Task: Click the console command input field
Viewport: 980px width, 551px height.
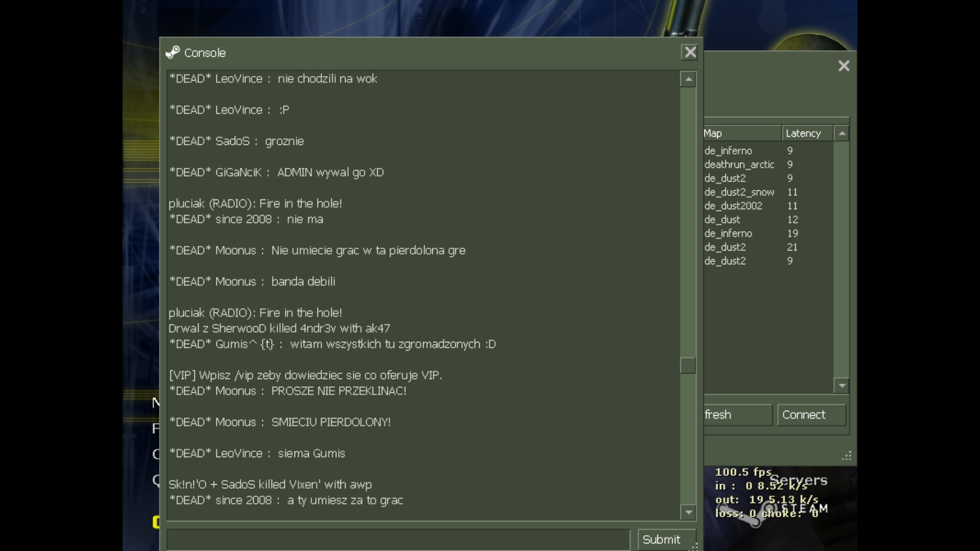Action: coord(398,539)
